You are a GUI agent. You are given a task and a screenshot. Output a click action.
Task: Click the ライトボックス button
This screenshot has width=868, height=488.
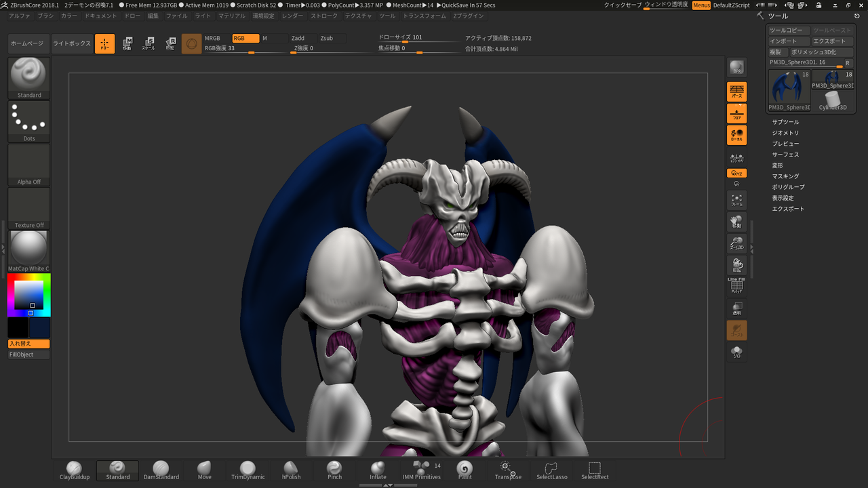[71, 44]
